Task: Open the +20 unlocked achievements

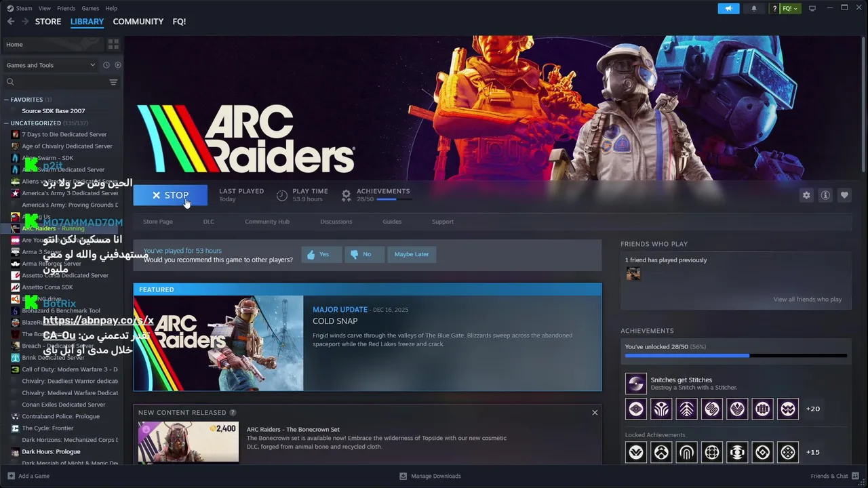Action: [812, 409]
